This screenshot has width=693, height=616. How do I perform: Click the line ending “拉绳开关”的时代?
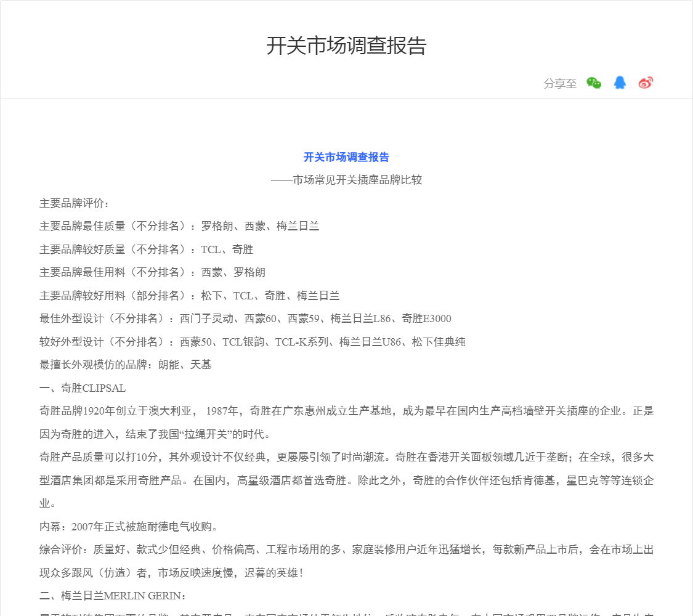154,434
